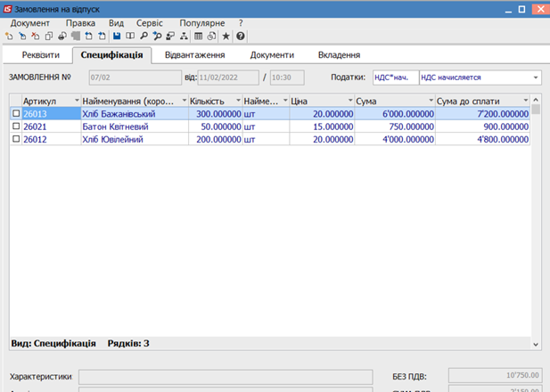
Task: Click the Вид: Специфікація status label
Action: click(53, 343)
